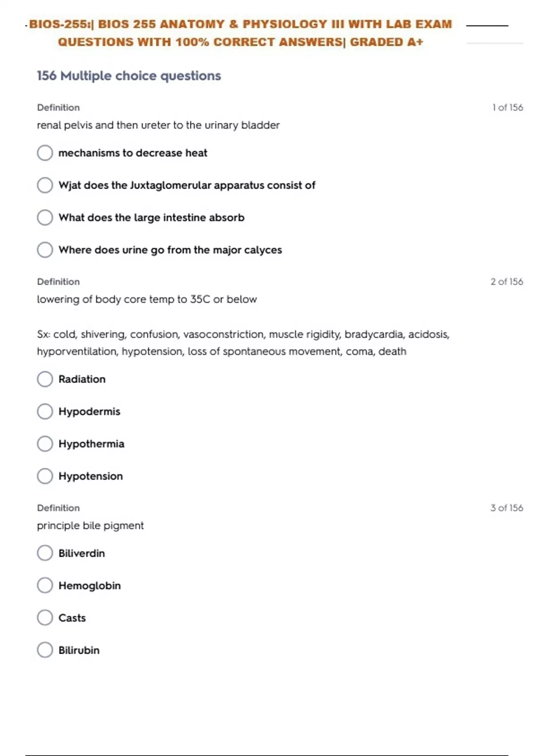Click the 'principle bile pigment' definition text
534x756 pixels.
pos(90,526)
